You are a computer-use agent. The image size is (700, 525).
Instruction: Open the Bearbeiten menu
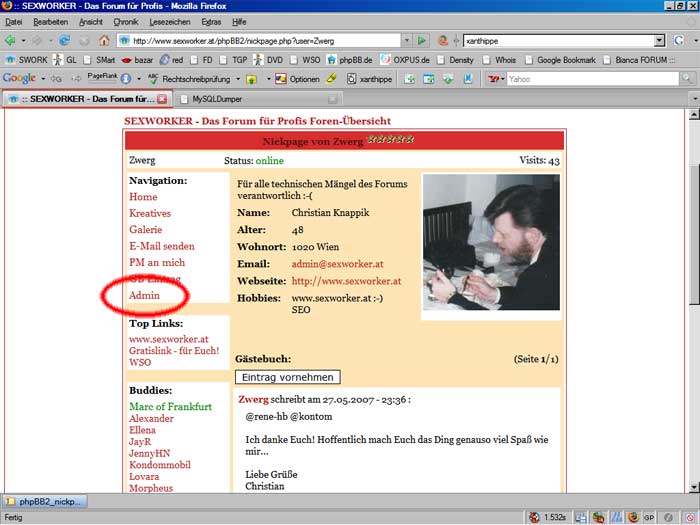tap(50, 22)
